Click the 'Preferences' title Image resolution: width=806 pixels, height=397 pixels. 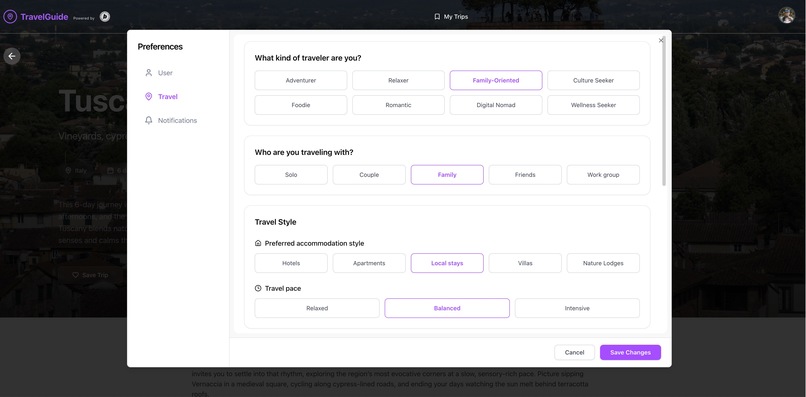click(160, 47)
